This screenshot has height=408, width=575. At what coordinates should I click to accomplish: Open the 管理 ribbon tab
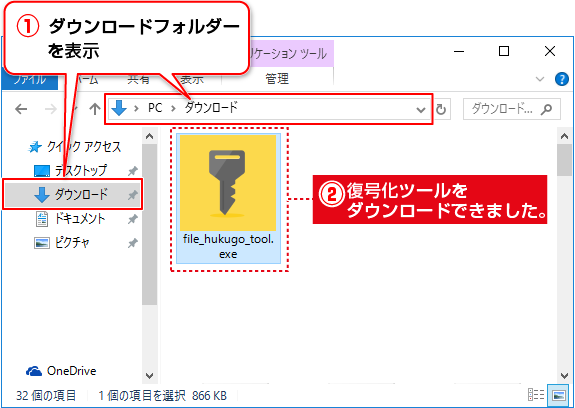277,79
